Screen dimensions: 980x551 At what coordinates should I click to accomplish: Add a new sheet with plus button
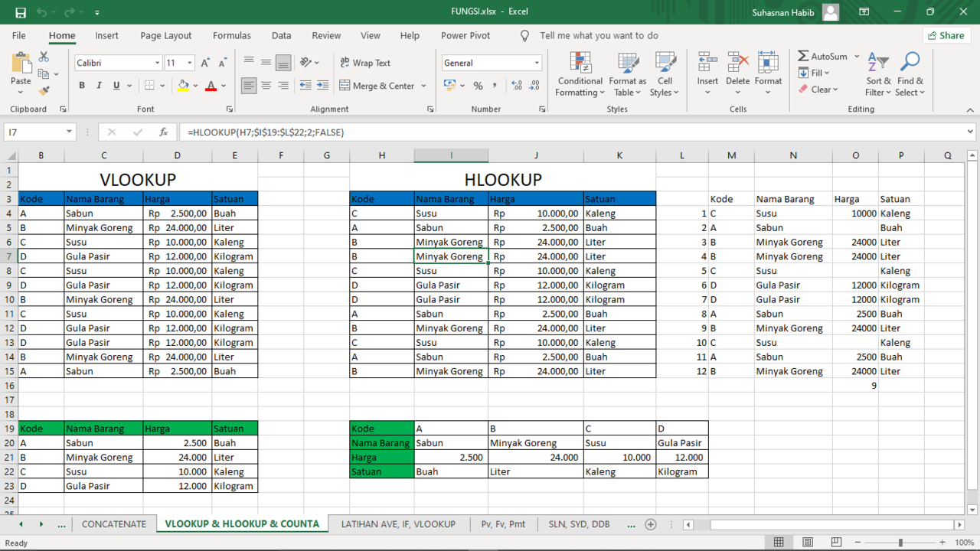point(651,524)
